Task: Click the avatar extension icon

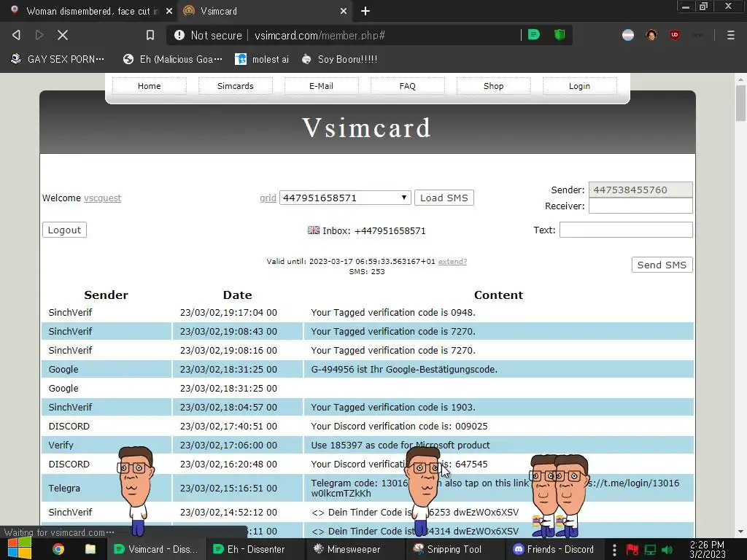Action: [651, 35]
